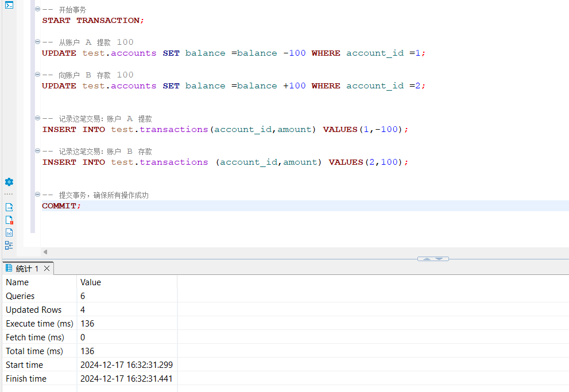Click the Name column header
The image size is (569, 392).
coord(17,282)
